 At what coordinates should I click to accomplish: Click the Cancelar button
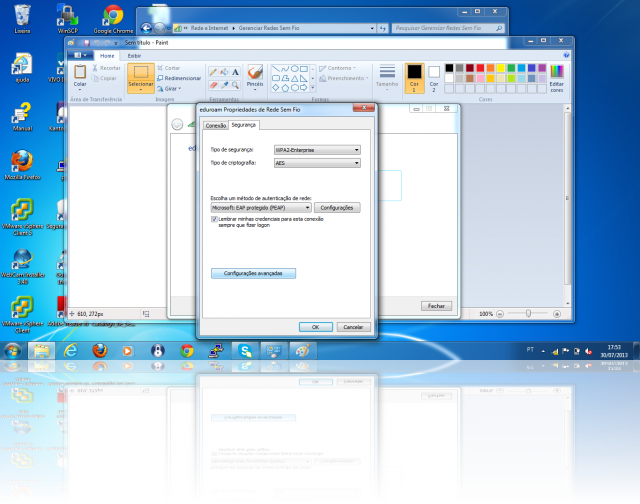353,327
